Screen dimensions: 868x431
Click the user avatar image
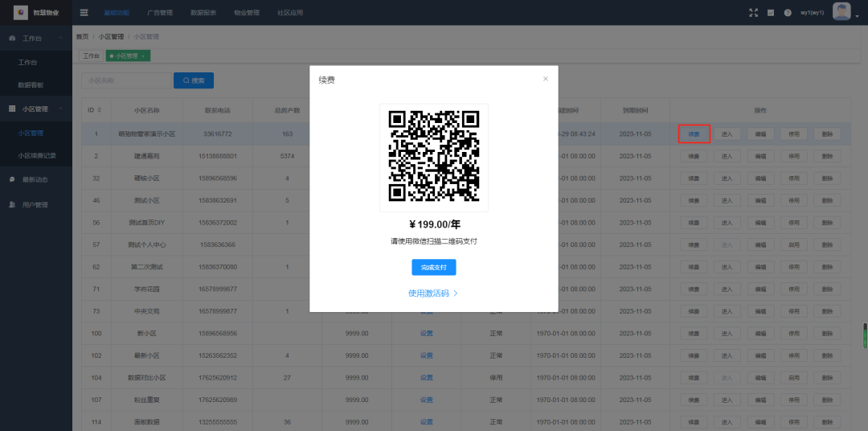tap(841, 11)
